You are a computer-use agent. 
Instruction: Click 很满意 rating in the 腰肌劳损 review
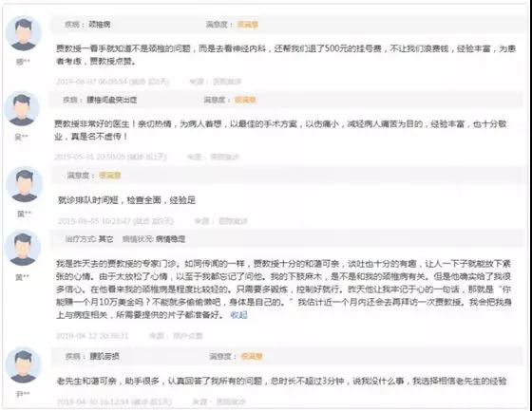tap(252, 356)
